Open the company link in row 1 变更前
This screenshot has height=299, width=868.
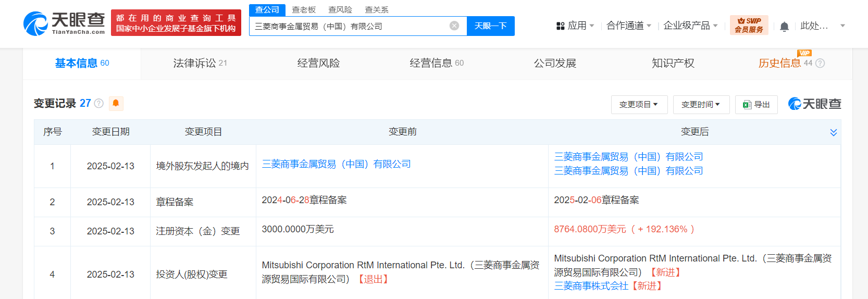(x=336, y=164)
